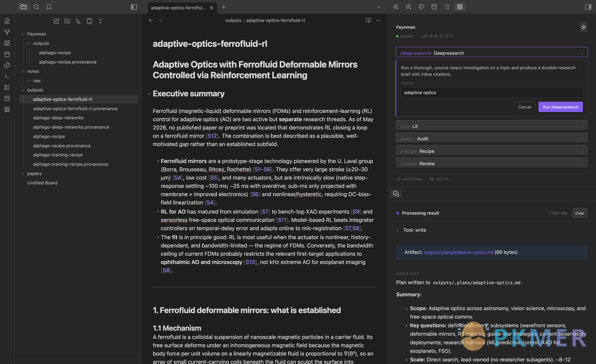Open the backlinks icon in right toolbar
Viewport: 596px width, 364px height.
coord(396,7)
